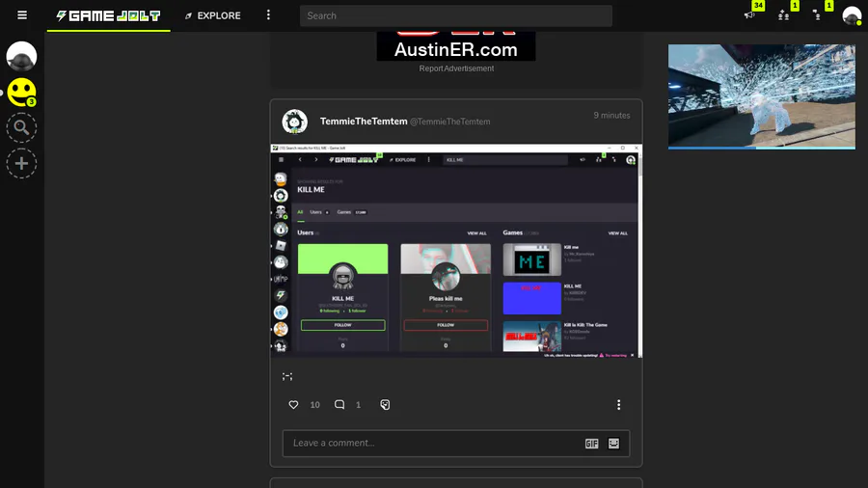Screen dimensions: 868x488
Task: Open notifications megaphone icon with 34 badge
Action: click(750, 14)
